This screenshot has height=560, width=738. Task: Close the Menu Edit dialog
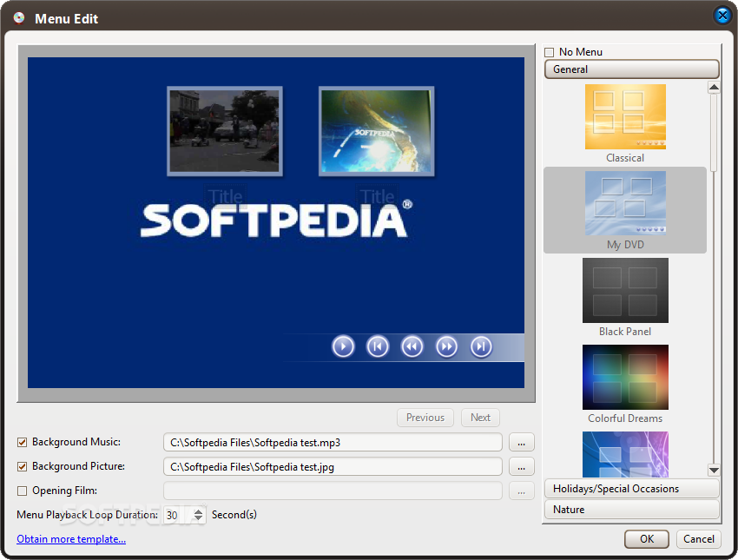[x=722, y=16]
